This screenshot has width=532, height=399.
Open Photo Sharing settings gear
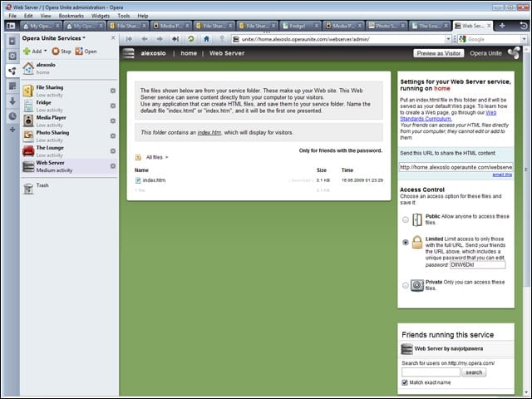tap(113, 135)
